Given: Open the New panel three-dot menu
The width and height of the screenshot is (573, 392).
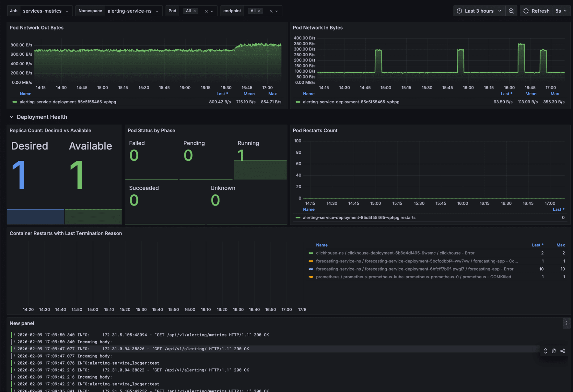Looking at the screenshot, I should (x=566, y=323).
